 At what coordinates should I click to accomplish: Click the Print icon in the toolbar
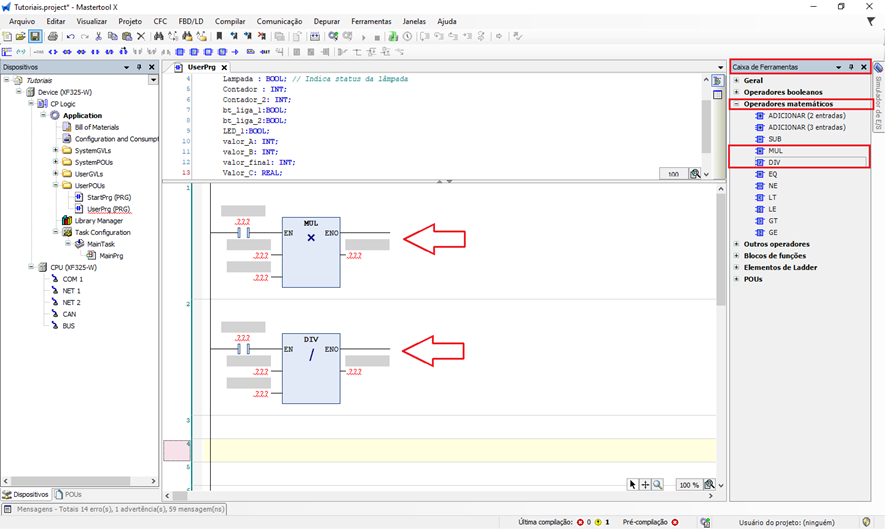point(53,36)
